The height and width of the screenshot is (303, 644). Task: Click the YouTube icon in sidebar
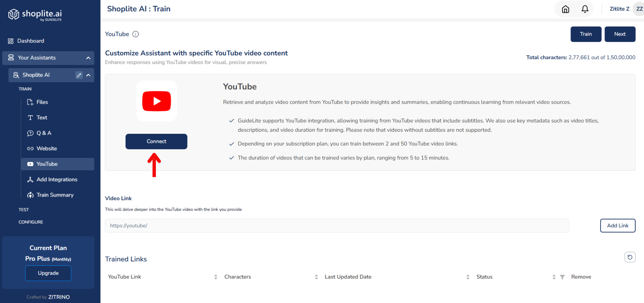coord(30,164)
